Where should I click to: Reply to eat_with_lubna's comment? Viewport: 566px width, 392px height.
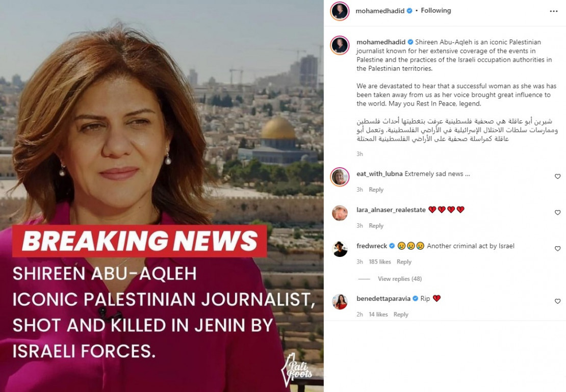click(376, 190)
